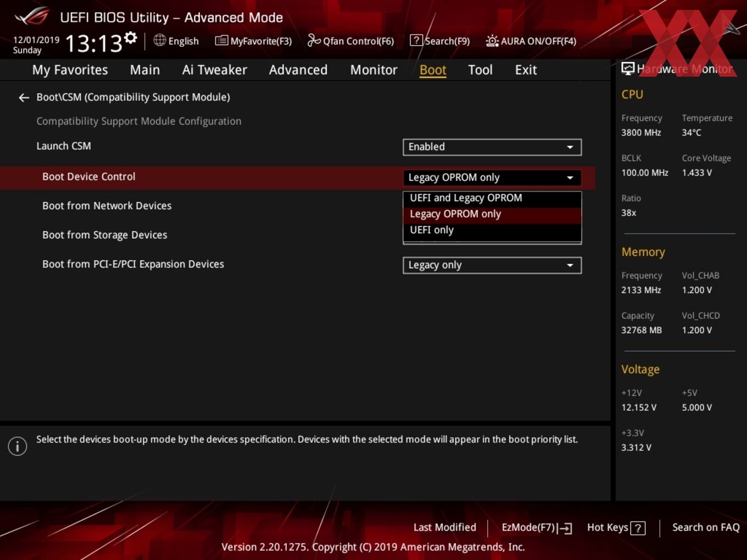This screenshot has height=560, width=747.
Task: Click memory capacity 32768 MB
Action: click(x=642, y=331)
